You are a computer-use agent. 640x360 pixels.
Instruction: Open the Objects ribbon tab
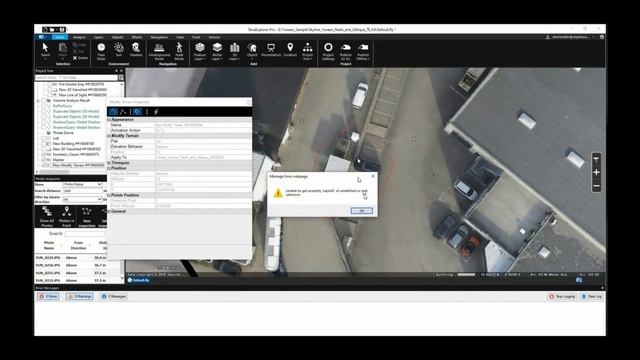(x=118, y=37)
